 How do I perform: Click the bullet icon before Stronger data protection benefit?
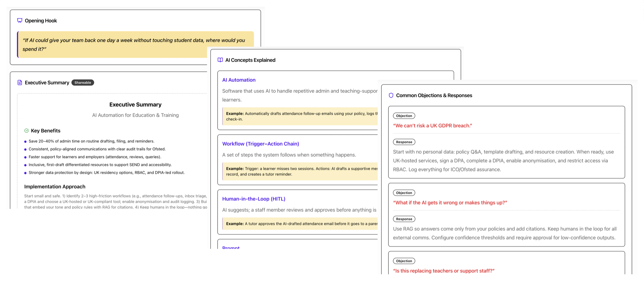[25, 173]
